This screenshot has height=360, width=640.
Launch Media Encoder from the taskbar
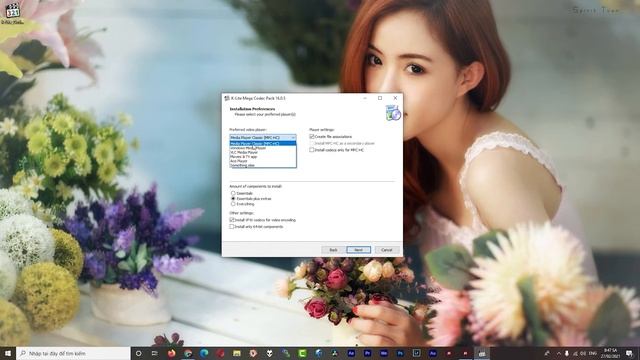(x=384, y=353)
